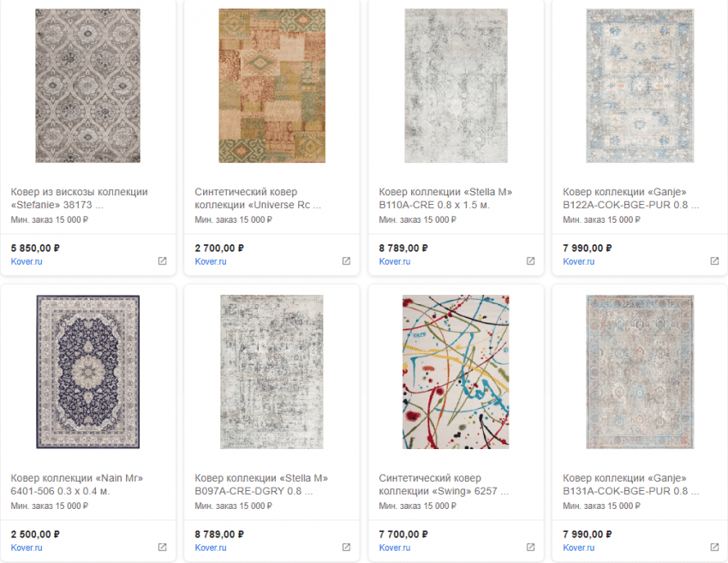Screen dimensions: 728x563
Task: Open external link icon for Ganje B131A rug
Action: point(714,548)
